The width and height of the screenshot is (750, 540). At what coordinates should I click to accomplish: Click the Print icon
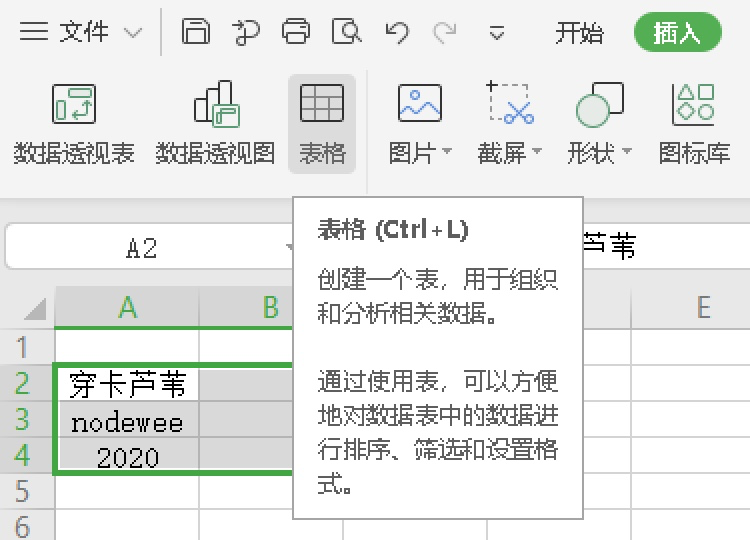pos(296,32)
